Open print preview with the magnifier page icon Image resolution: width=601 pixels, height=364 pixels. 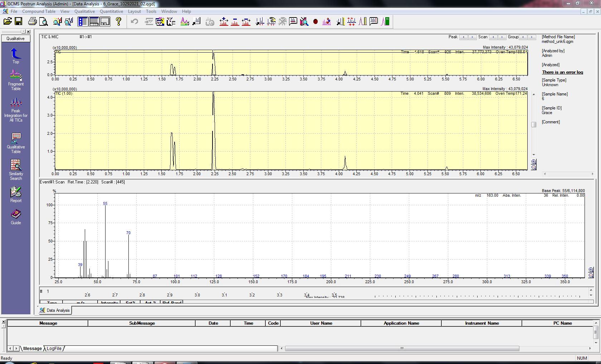(x=44, y=21)
